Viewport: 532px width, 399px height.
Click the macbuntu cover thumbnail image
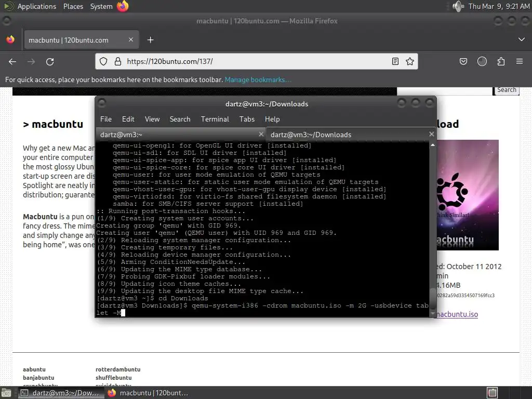(x=468, y=195)
